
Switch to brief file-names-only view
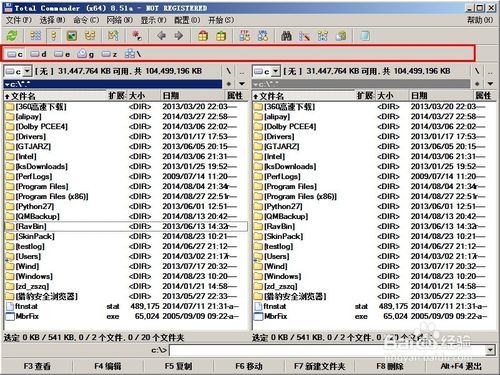[36, 36]
